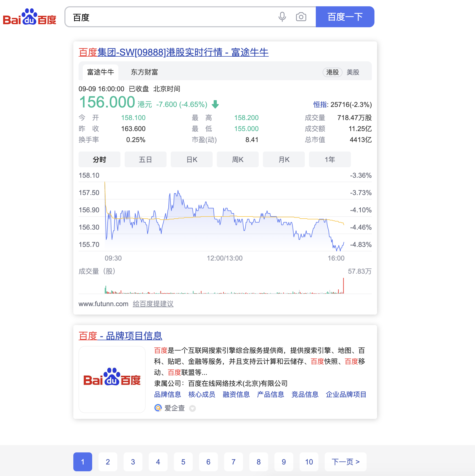Open the 产品信息 link
475x476 pixels.
270,394
